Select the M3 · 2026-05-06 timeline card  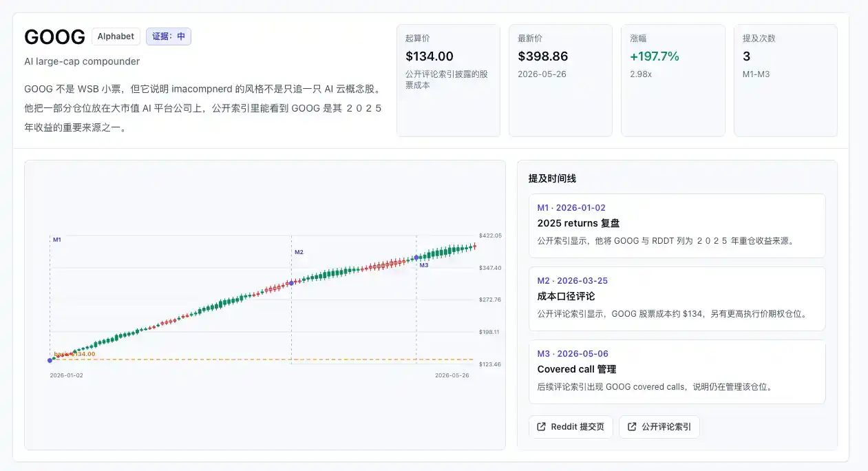coord(677,372)
